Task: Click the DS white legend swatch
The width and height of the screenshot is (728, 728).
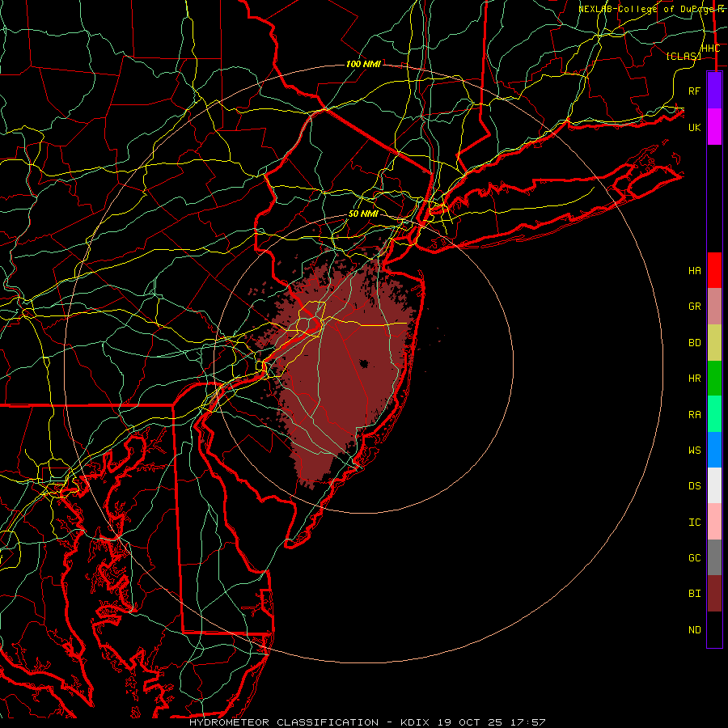Action: pos(714,485)
